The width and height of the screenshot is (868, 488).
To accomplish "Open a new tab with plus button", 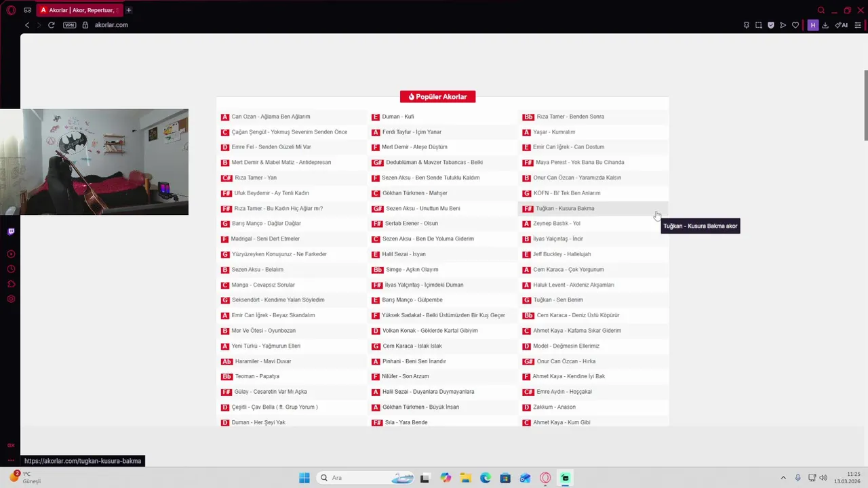I will coord(129,10).
